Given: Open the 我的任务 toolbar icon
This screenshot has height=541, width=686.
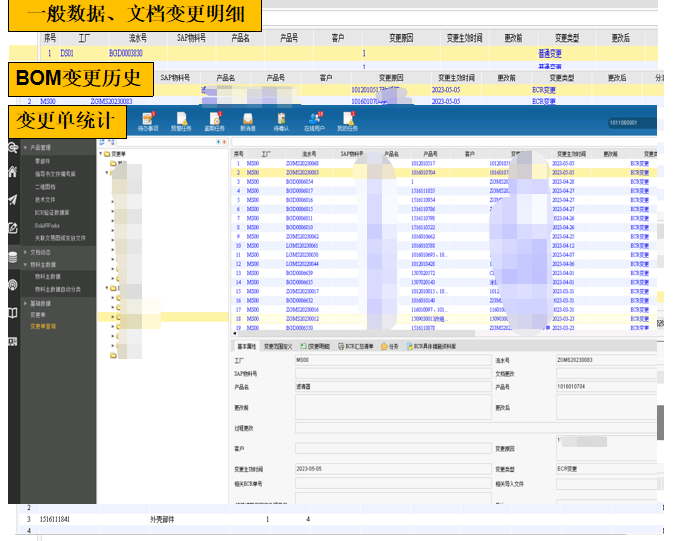Looking at the screenshot, I should tap(347, 121).
